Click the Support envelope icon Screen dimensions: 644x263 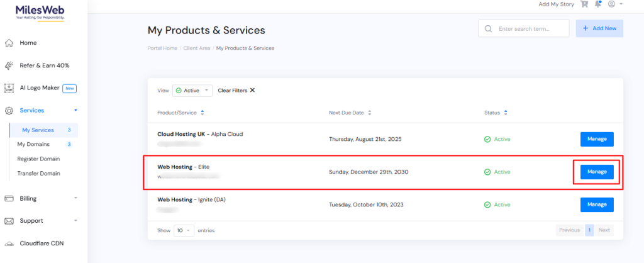[9, 221]
